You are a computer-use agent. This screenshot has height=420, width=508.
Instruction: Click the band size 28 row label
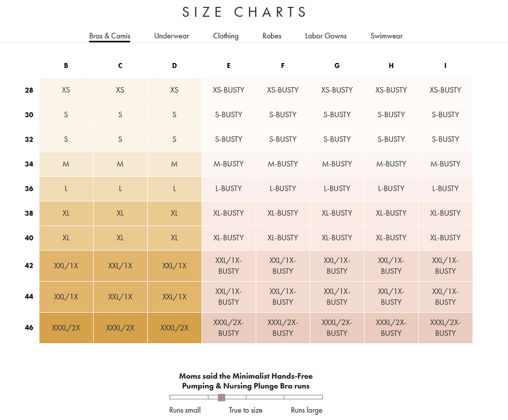(x=29, y=90)
